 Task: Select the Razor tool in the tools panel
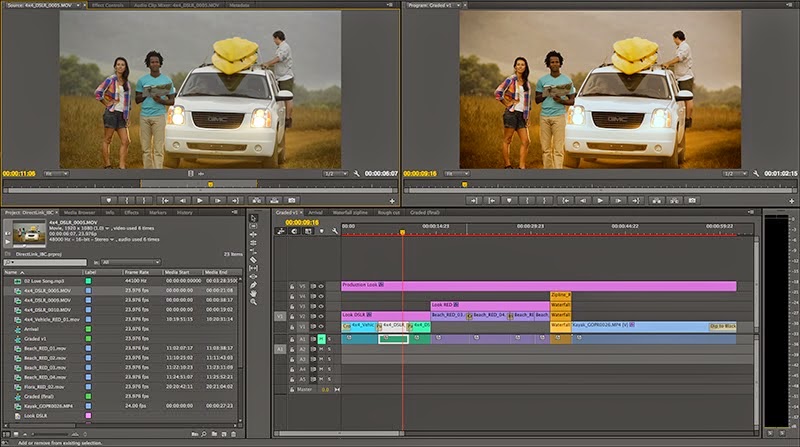point(254,259)
